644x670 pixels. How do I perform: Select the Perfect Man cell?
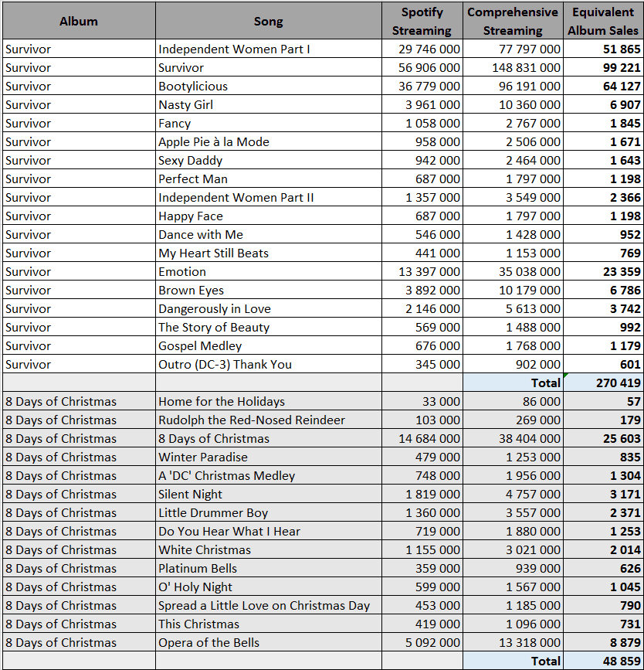click(269, 179)
